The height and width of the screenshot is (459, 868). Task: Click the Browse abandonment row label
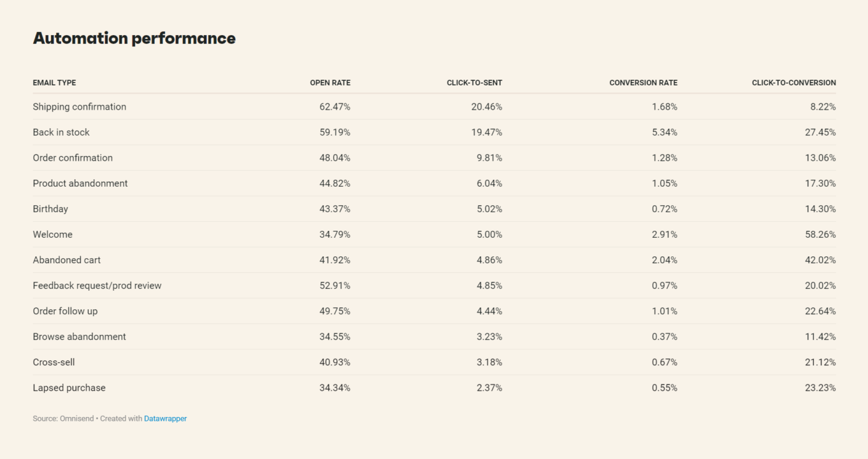tap(80, 337)
